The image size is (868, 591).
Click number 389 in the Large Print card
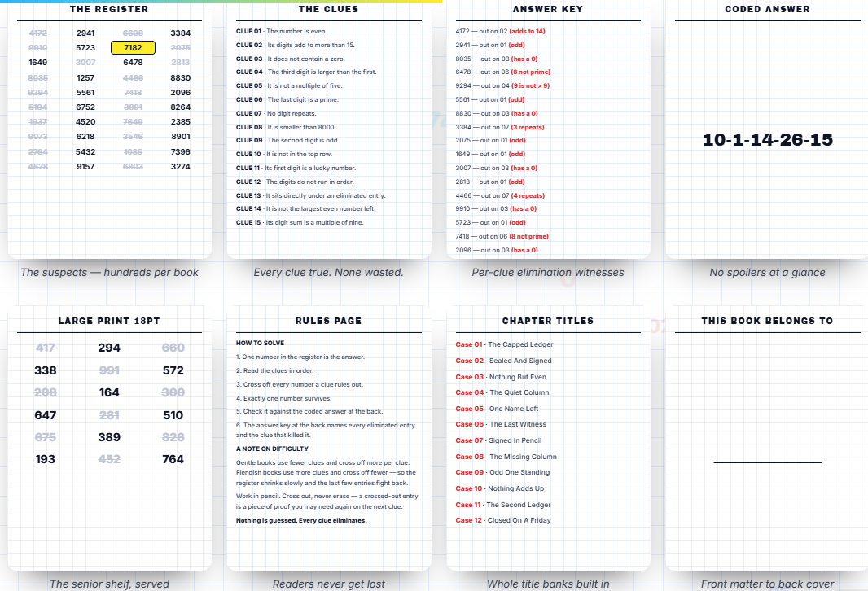109,437
